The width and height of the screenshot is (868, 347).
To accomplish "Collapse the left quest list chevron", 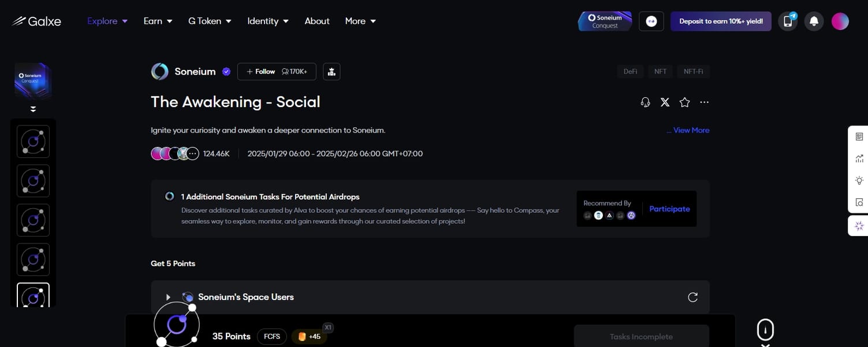I will [x=33, y=109].
